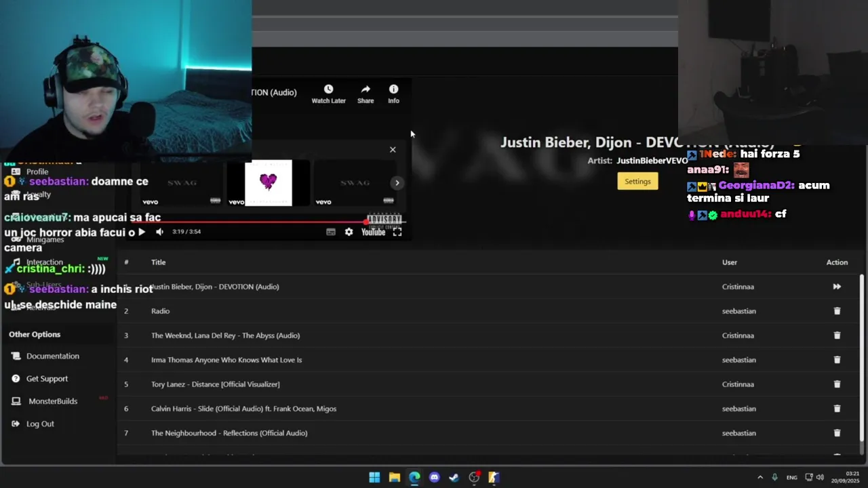Screen dimensions: 868x488
Task: Enter fullscreen on the video player
Action: pyautogui.click(x=397, y=232)
